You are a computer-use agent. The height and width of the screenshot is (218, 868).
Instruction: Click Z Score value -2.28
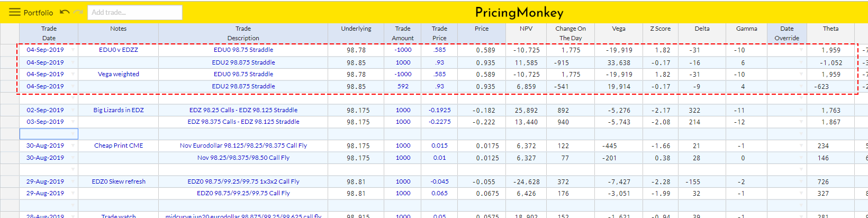(x=661, y=181)
